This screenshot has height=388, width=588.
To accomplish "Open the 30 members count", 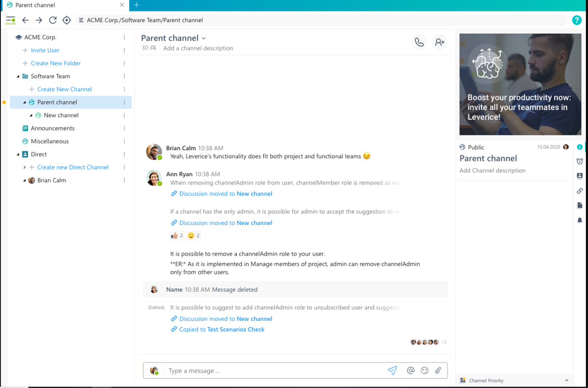I will 149,48.
